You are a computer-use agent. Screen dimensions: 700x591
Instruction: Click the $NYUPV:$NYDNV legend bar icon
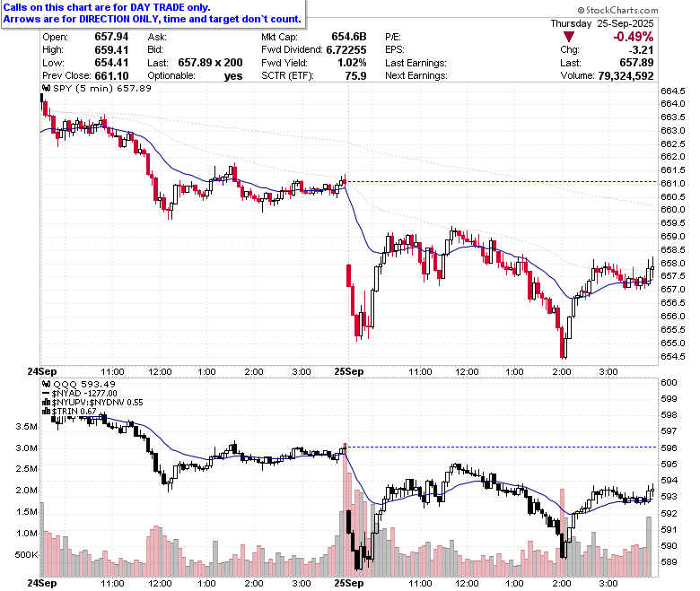(47, 403)
